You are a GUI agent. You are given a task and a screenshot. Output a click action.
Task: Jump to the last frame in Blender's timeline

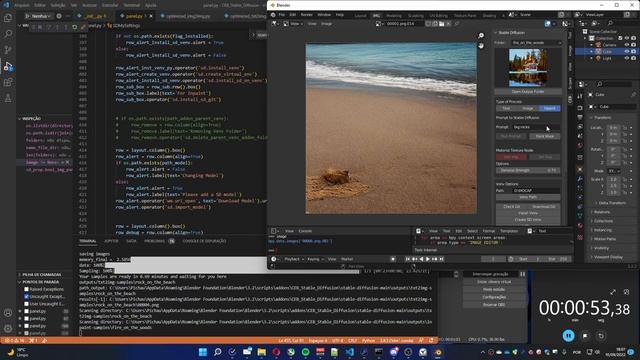tap(441, 259)
